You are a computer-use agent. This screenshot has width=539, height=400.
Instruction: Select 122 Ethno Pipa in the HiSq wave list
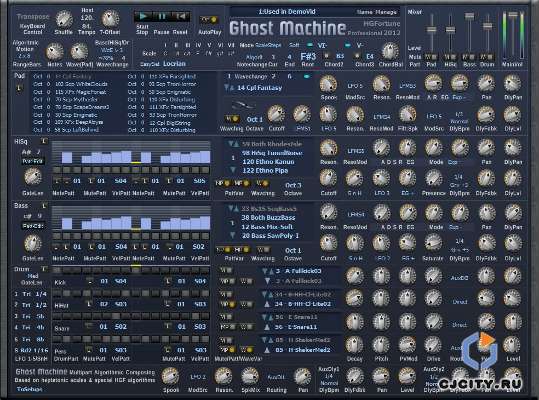265,170
